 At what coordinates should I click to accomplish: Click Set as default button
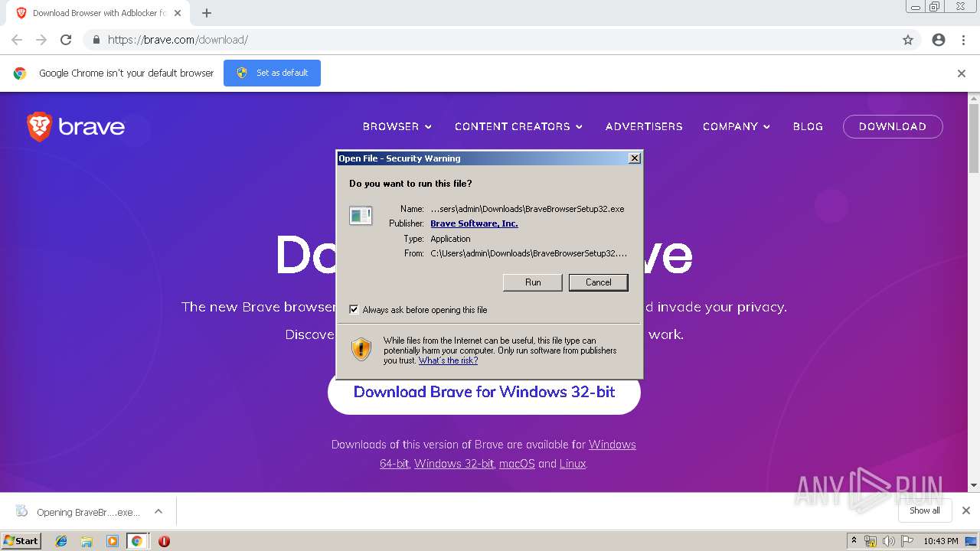click(x=272, y=73)
